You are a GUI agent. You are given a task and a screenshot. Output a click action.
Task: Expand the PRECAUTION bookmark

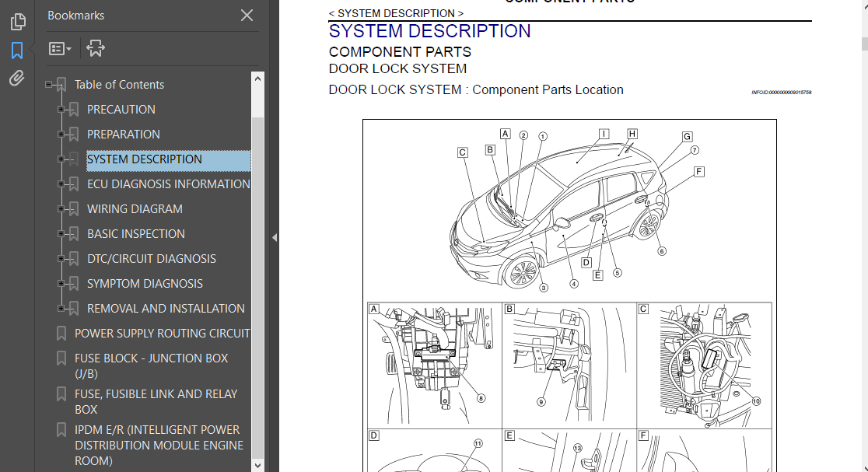pos(61,110)
